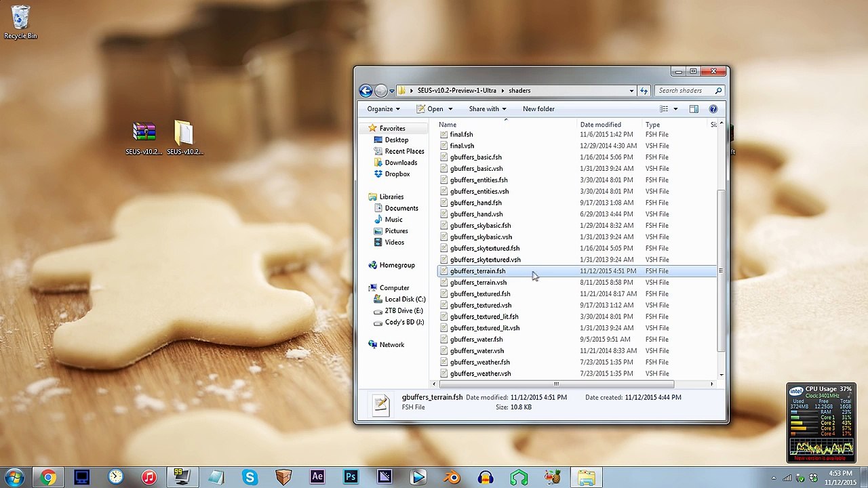Image resolution: width=868 pixels, height=488 pixels.
Task: Open Cody's BD (J:) drive
Action: click(404, 322)
